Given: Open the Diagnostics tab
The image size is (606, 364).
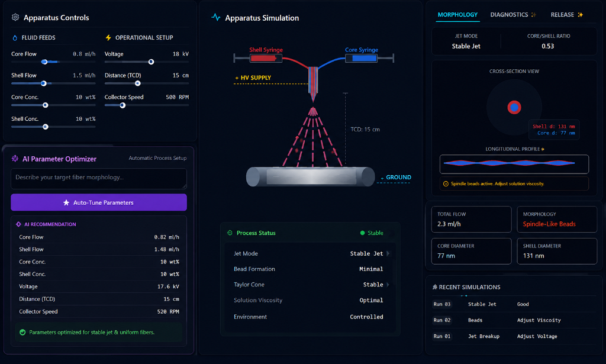Looking at the screenshot, I should 513,15.
